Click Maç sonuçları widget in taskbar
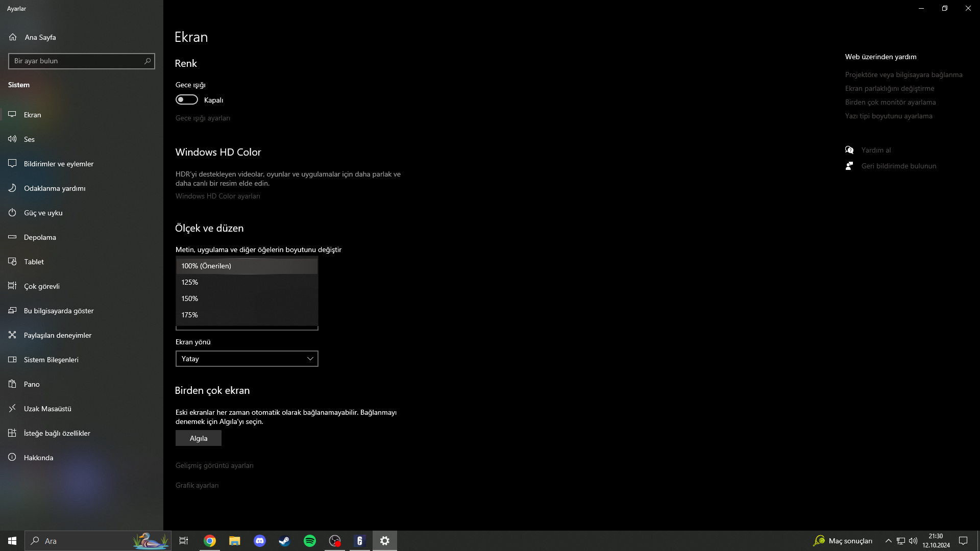Screen dimensions: 980x551 pyautogui.click(x=843, y=541)
